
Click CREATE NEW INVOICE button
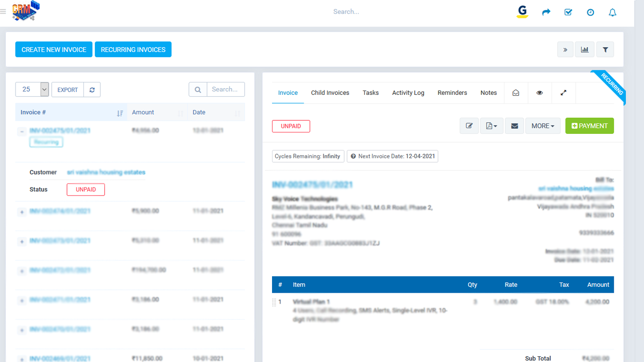[x=54, y=49]
